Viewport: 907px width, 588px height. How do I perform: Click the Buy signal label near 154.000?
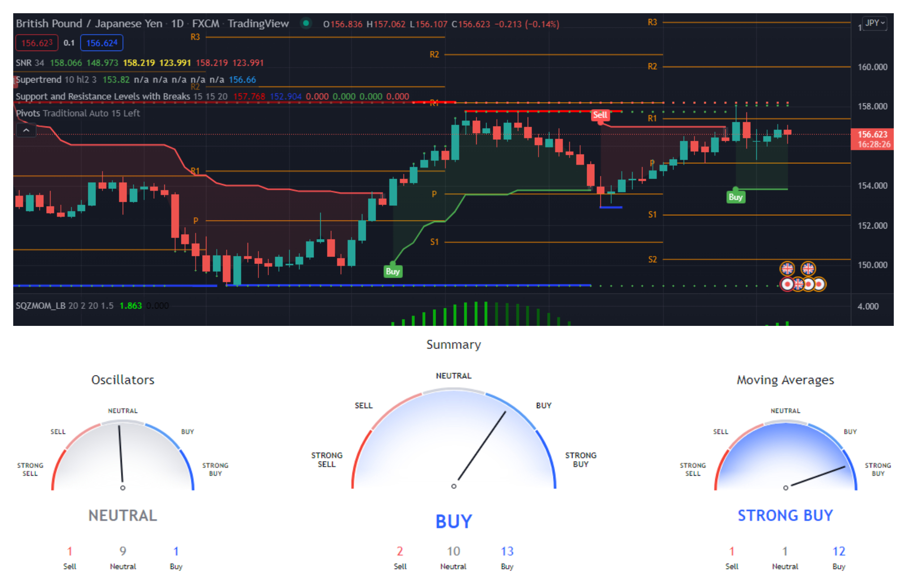point(736,197)
